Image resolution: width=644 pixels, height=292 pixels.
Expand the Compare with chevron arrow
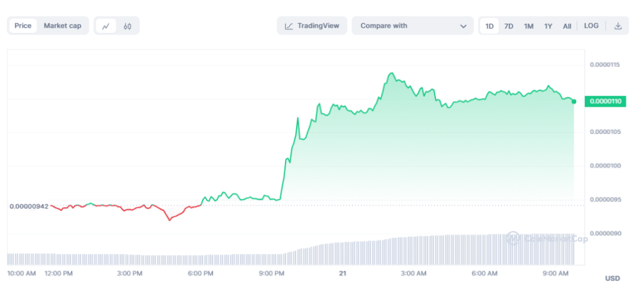point(464,26)
